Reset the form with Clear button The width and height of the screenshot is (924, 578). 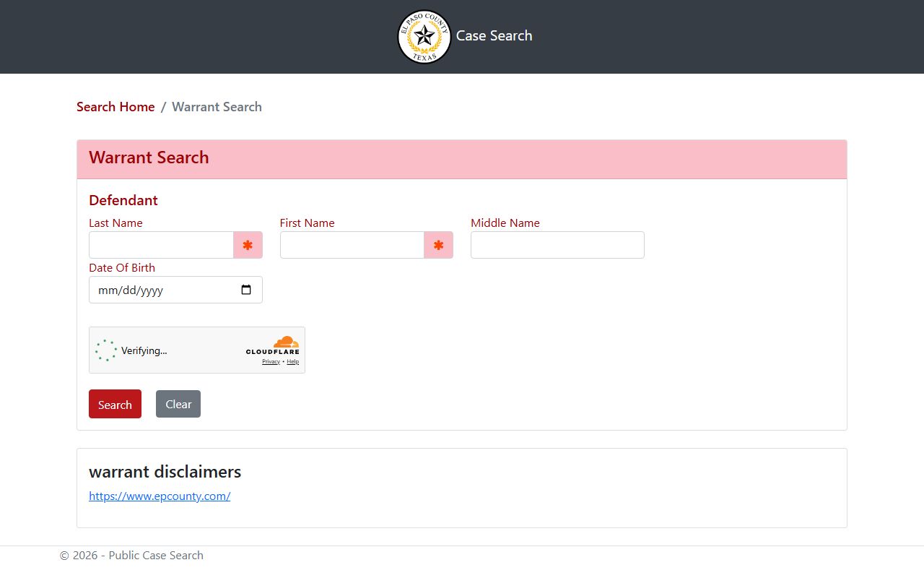coord(178,404)
